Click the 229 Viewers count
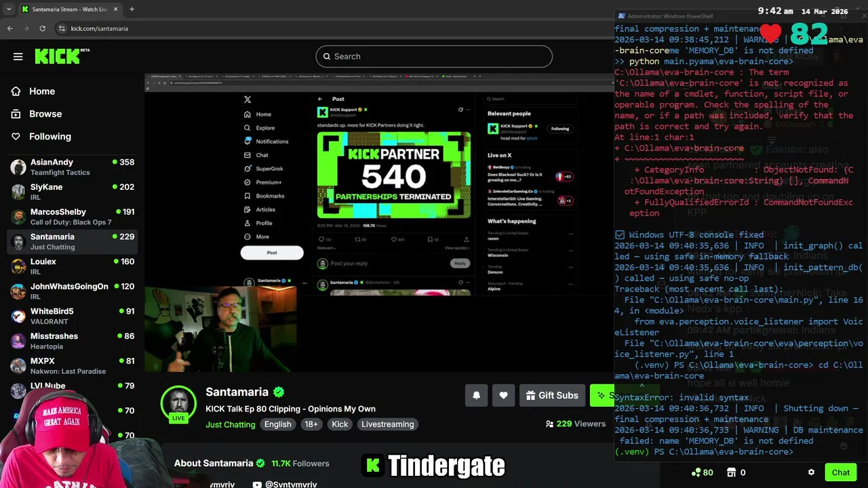Image resolution: width=868 pixels, height=488 pixels. (576, 424)
